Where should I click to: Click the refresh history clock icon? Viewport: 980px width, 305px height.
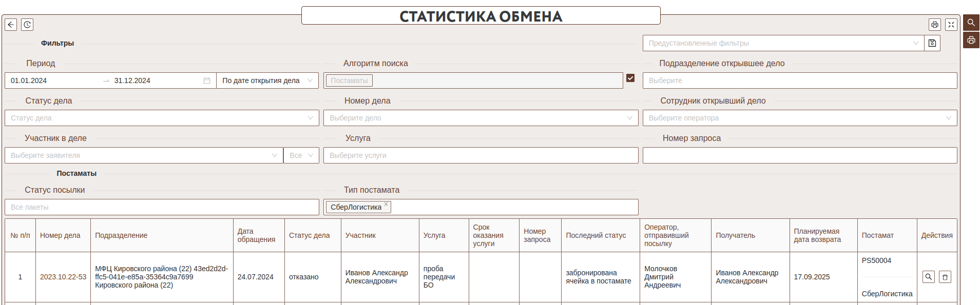click(27, 25)
